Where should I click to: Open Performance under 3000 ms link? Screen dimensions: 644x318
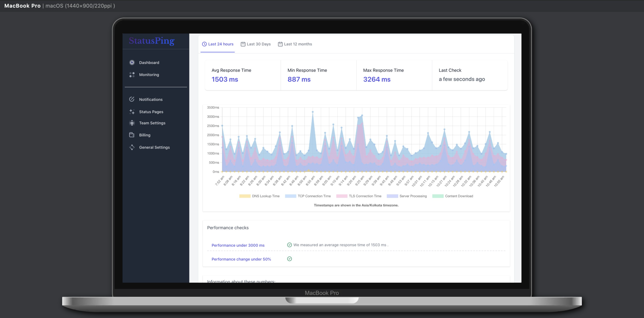tap(238, 245)
